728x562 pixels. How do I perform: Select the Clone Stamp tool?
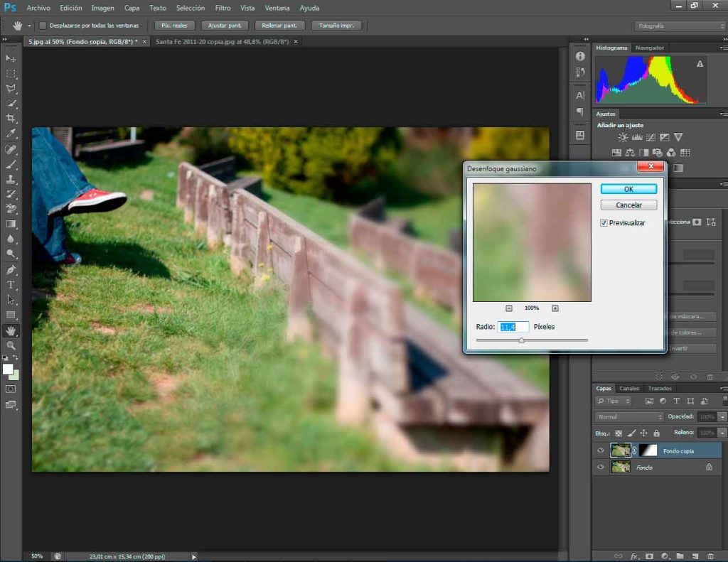(11, 179)
